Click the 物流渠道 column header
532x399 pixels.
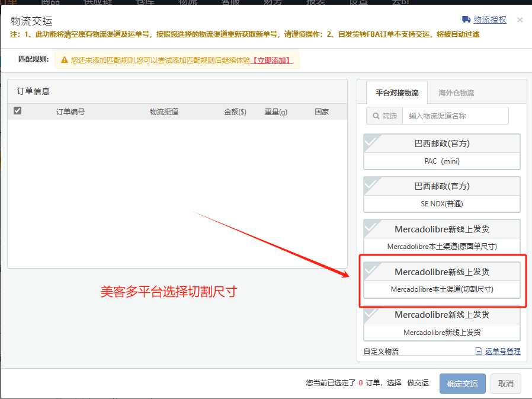point(164,111)
